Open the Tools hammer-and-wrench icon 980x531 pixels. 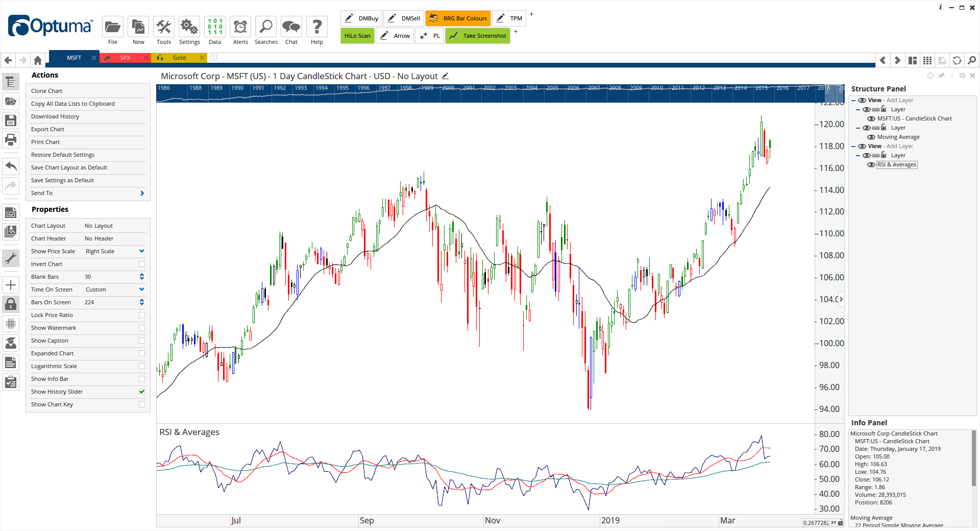click(x=164, y=27)
